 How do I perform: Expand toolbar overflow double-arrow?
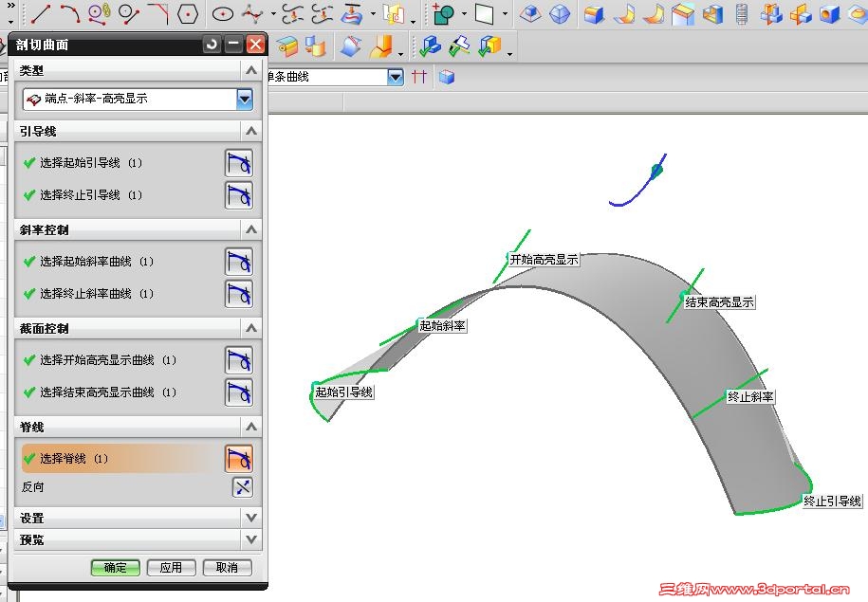coord(10,6)
